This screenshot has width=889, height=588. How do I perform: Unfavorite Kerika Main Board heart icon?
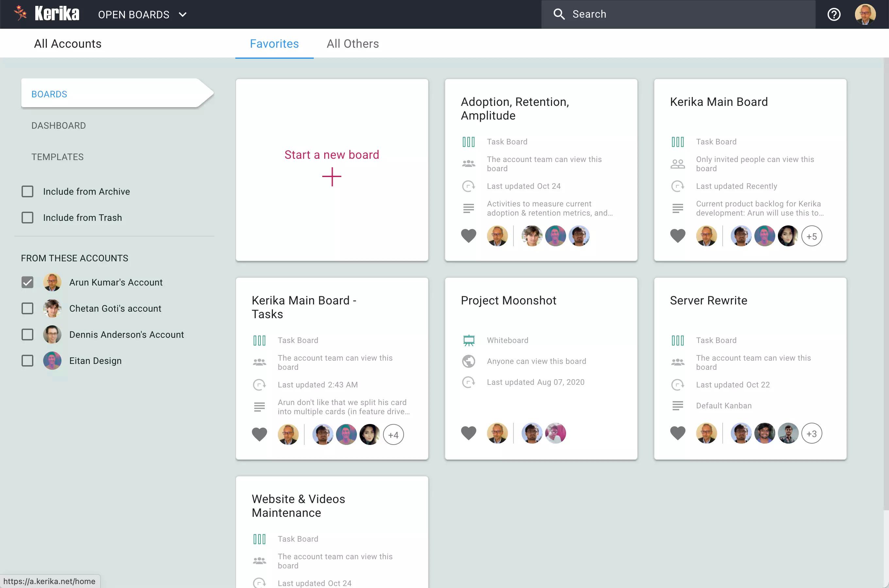678,236
